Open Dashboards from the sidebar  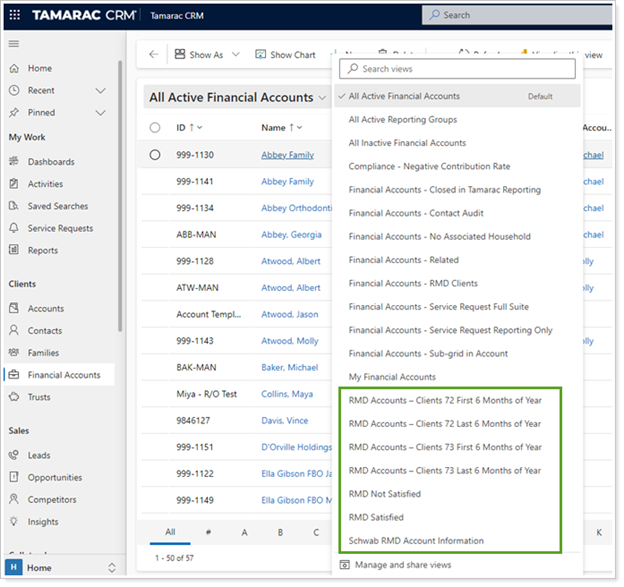(x=50, y=162)
